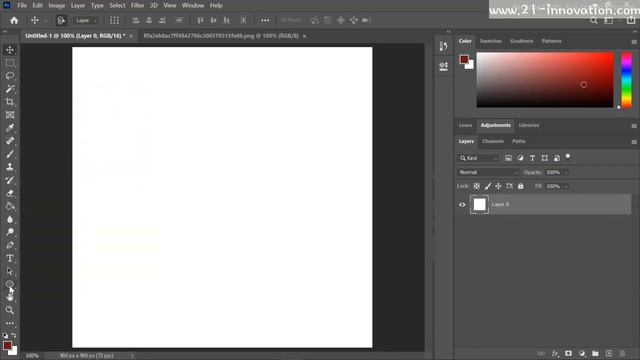Switch to the Paths tab
640x360 pixels.
(x=519, y=141)
